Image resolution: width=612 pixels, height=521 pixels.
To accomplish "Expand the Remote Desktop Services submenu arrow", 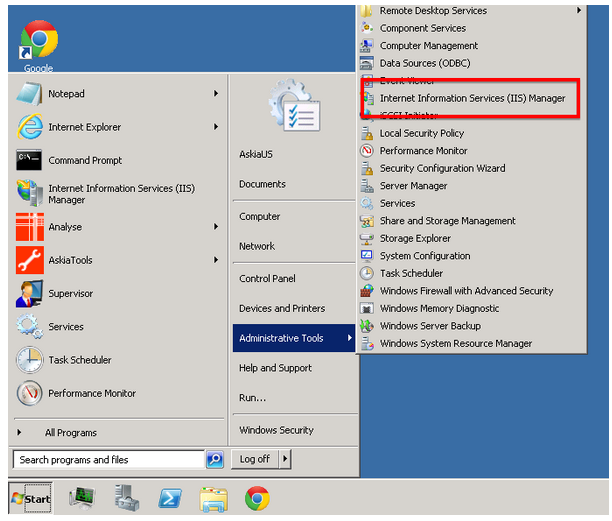I will [579, 10].
